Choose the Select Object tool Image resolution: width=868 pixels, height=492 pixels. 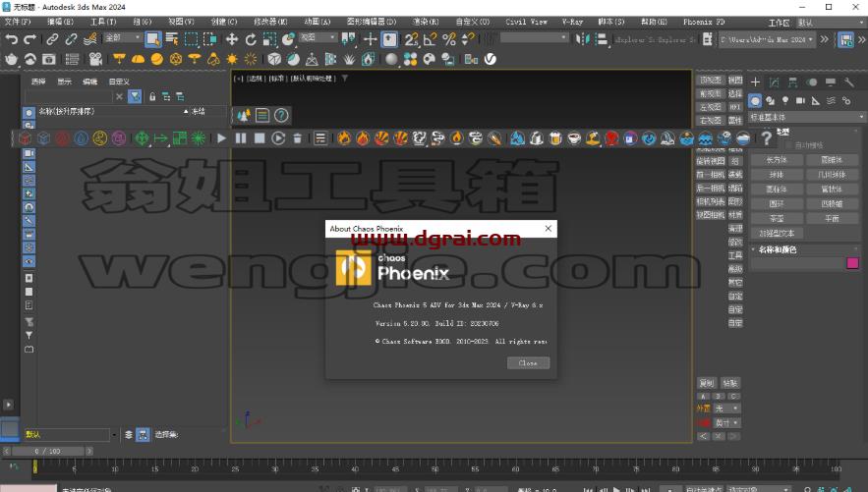(x=153, y=39)
